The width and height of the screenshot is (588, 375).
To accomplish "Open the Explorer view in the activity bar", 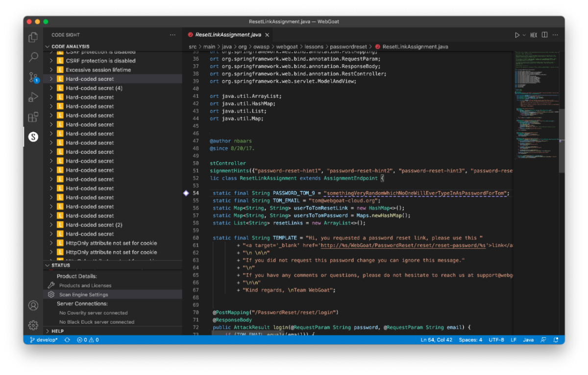I will point(33,37).
